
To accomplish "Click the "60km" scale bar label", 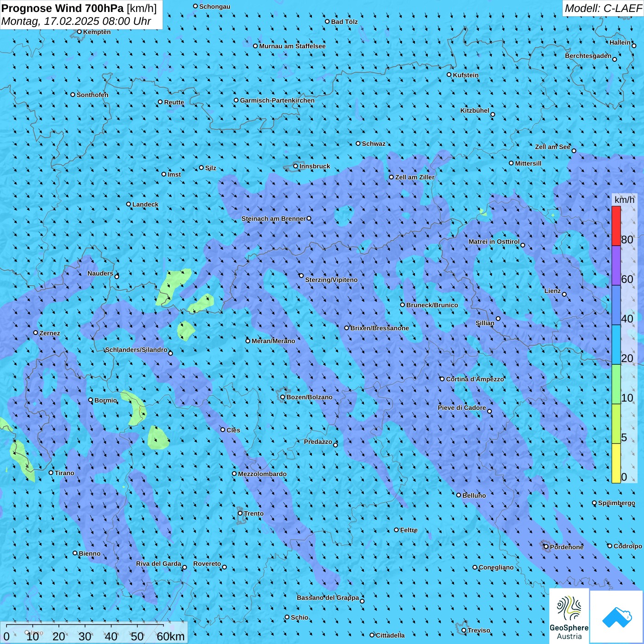I will (x=171, y=636).
